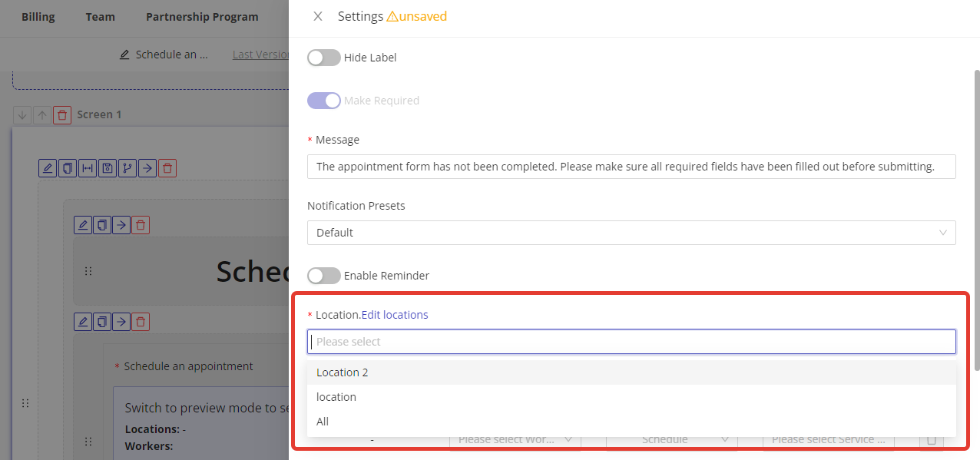Toggle the Make Required switch
Screen dimensions: 980x460
tap(324, 101)
